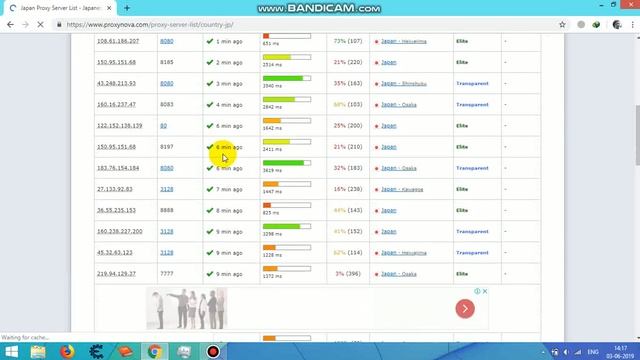Click port 3128 link in 27.133.92.83 row
640x360 pixels.
tap(167, 189)
